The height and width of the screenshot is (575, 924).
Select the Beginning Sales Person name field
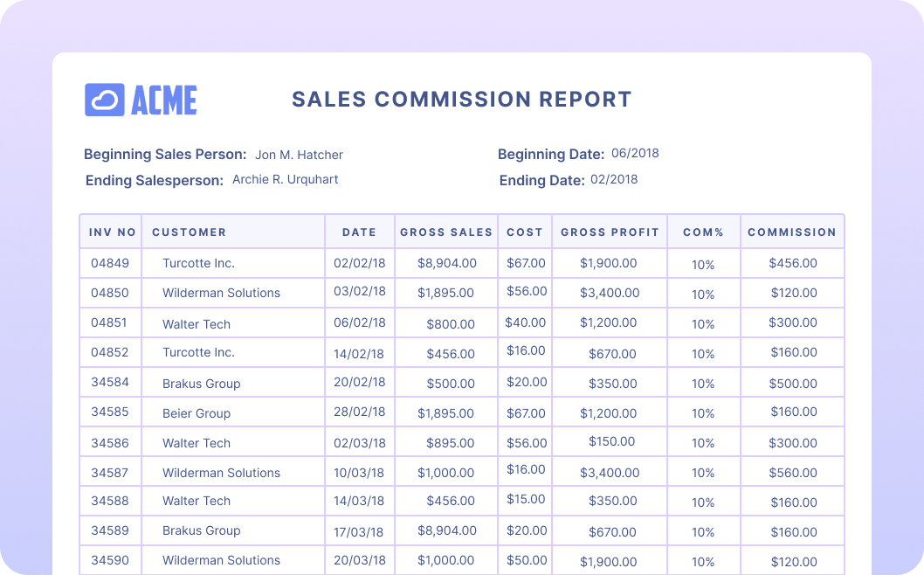(x=299, y=155)
